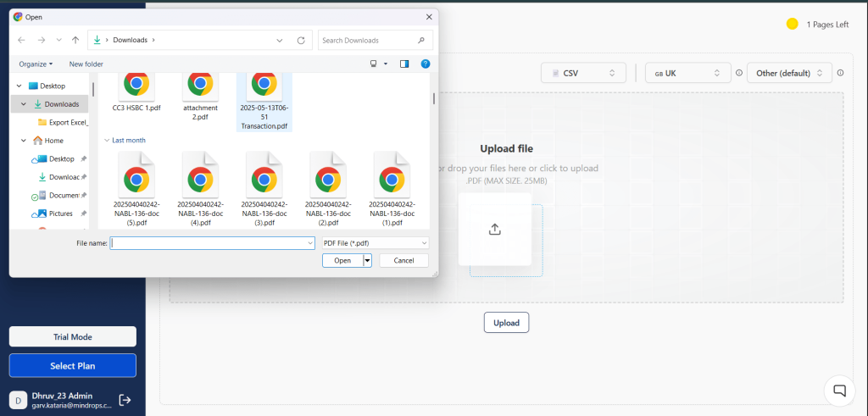Select the 202504040242-NABL-136-doc (1).pdf file
This screenshot has width=868, height=416.
pyautogui.click(x=392, y=189)
